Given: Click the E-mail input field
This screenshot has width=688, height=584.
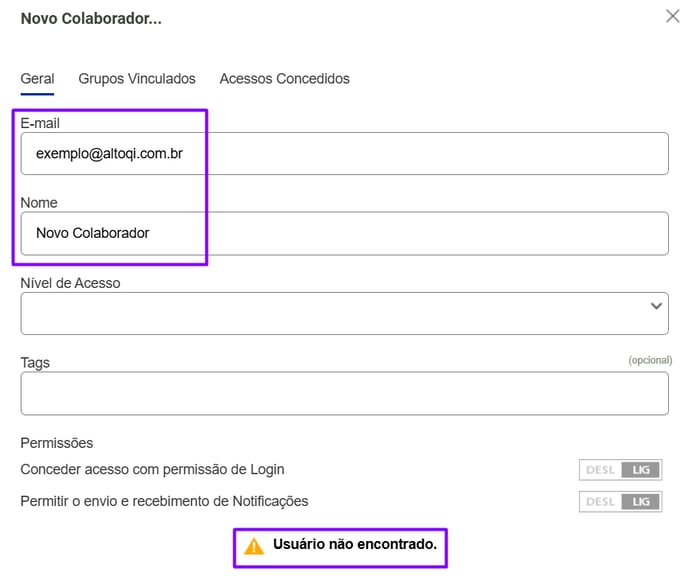Looking at the screenshot, I should point(344,154).
